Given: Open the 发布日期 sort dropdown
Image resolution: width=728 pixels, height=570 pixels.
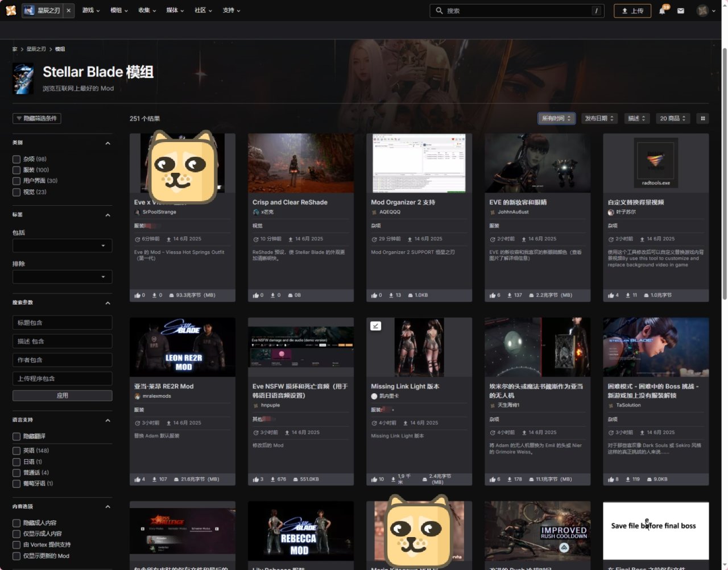Looking at the screenshot, I should (599, 118).
